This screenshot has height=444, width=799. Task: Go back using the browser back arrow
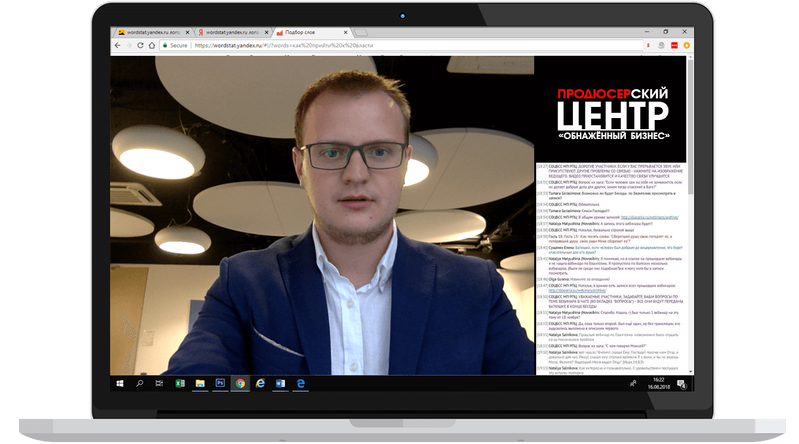[x=118, y=45]
